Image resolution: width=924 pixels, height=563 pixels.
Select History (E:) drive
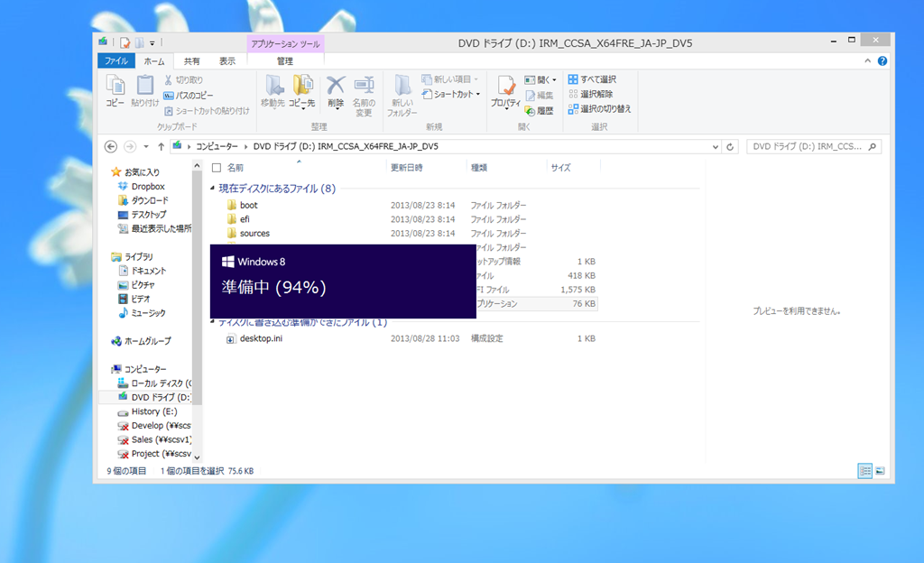point(153,411)
